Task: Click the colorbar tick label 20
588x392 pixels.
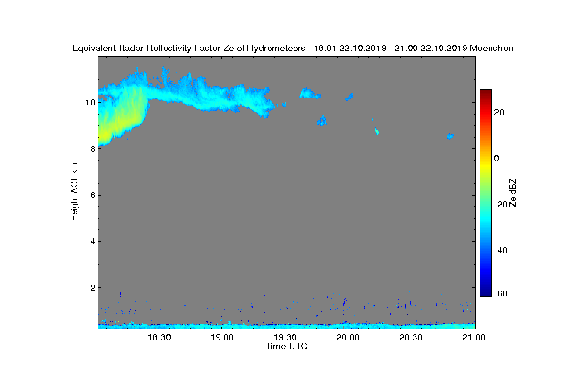Action: [x=500, y=112]
